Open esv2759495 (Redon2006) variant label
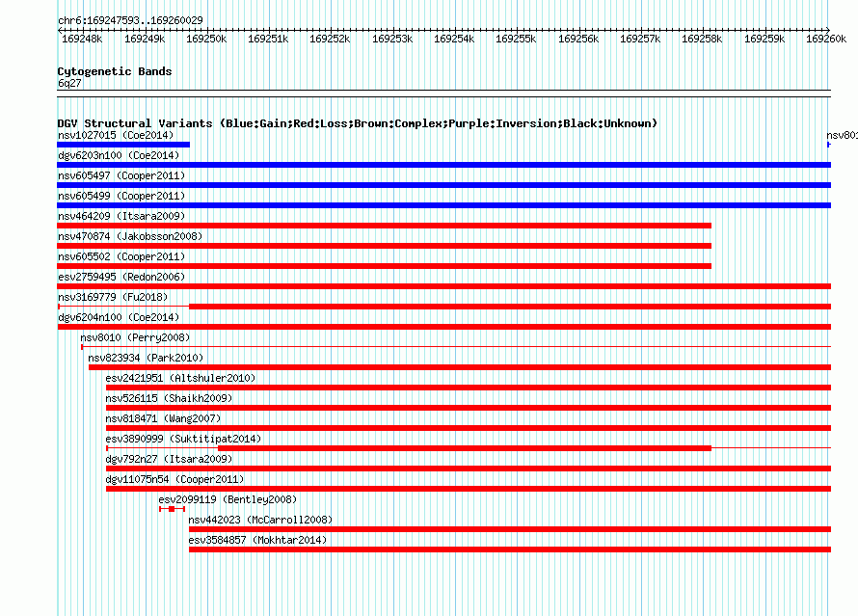Viewport: 858px width, 616px height. [121, 277]
